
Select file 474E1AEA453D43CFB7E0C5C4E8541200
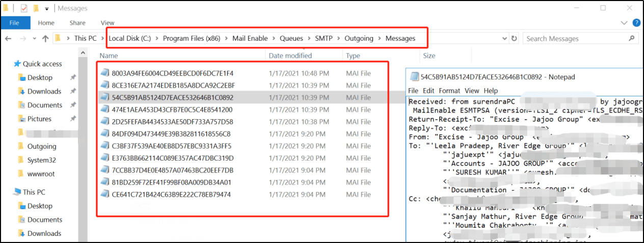point(172,110)
